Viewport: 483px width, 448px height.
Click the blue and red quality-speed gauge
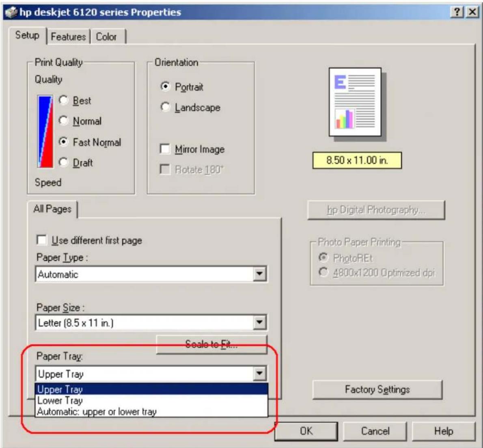[x=45, y=132]
